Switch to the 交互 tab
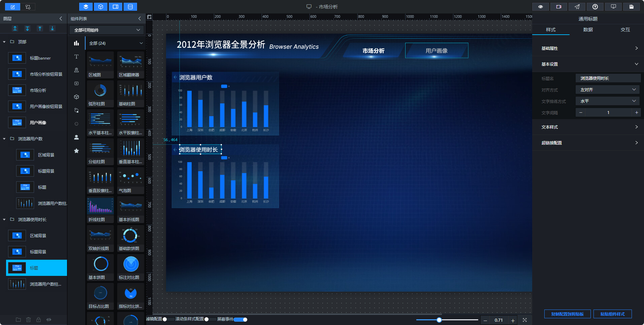 pos(625,30)
